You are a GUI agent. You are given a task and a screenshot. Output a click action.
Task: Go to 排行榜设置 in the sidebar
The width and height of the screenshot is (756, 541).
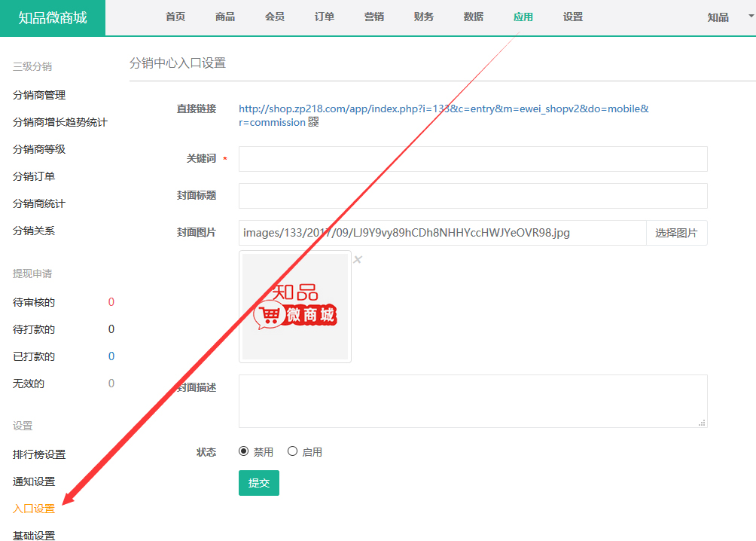point(39,454)
